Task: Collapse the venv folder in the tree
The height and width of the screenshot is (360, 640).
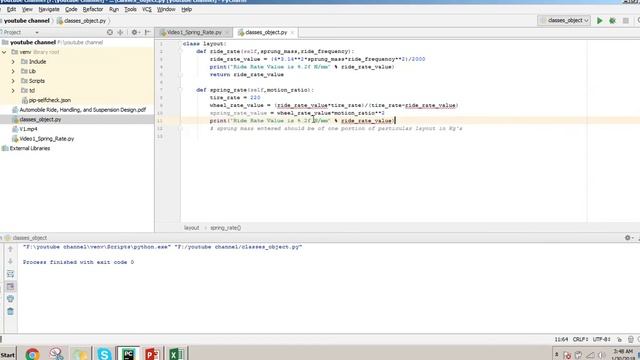Action: [4, 52]
